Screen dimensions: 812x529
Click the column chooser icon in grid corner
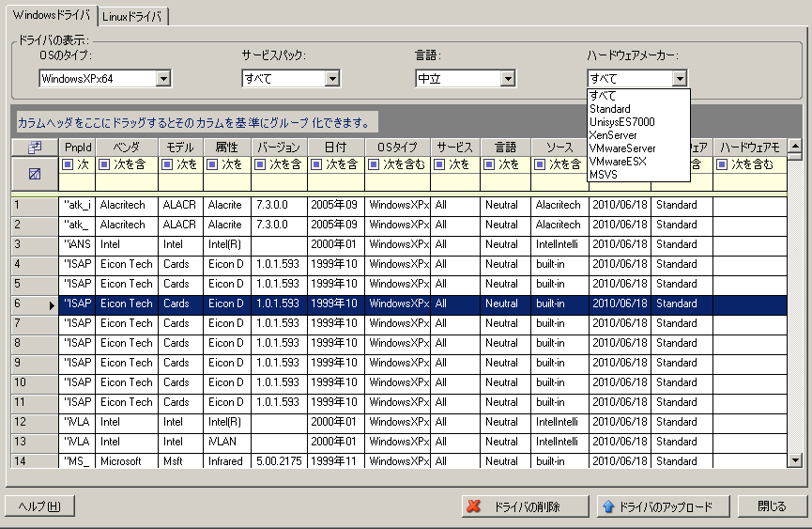pyautogui.click(x=35, y=148)
